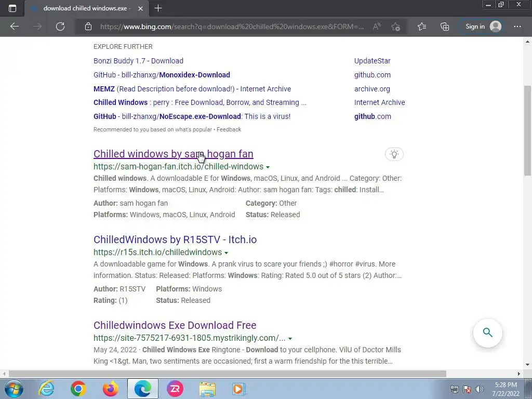Launch Firefox from taskbar

point(111,389)
